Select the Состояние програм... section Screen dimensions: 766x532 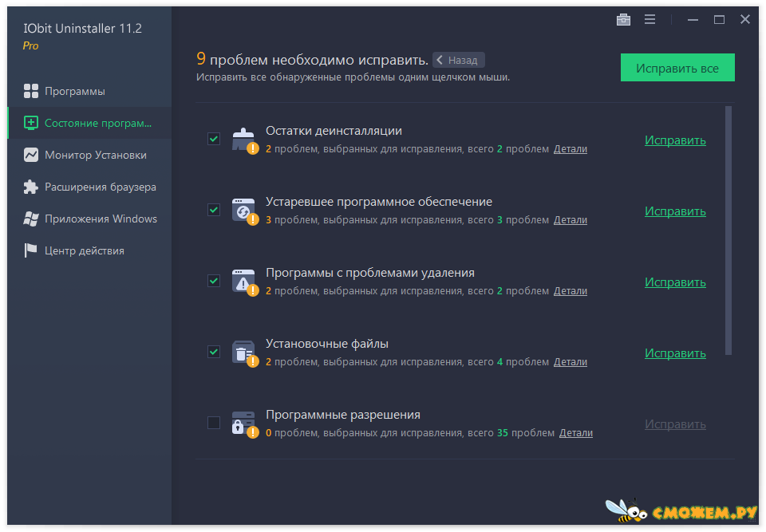pyautogui.click(x=89, y=123)
